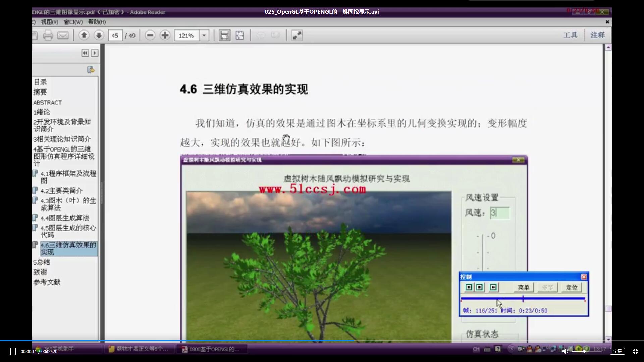Image resolution: width=644 pixels, height=362 pixels.
Task: Pause the video player
Action: point(13,351)
